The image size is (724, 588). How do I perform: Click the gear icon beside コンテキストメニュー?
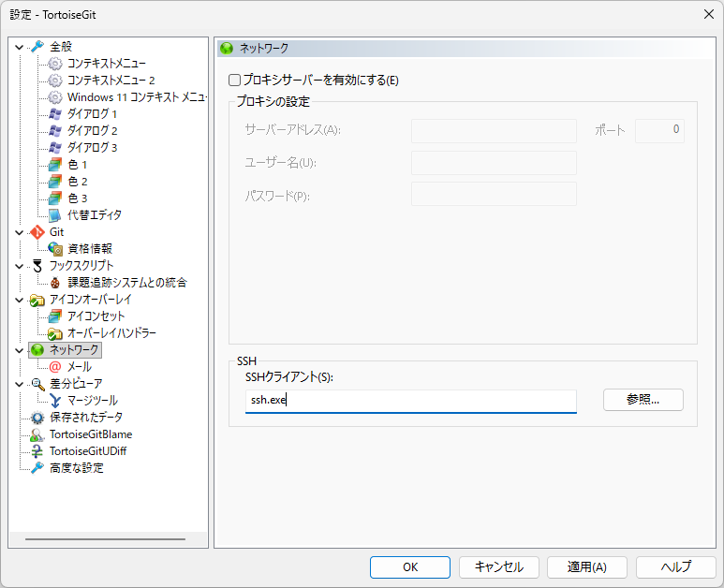point(55,64)
